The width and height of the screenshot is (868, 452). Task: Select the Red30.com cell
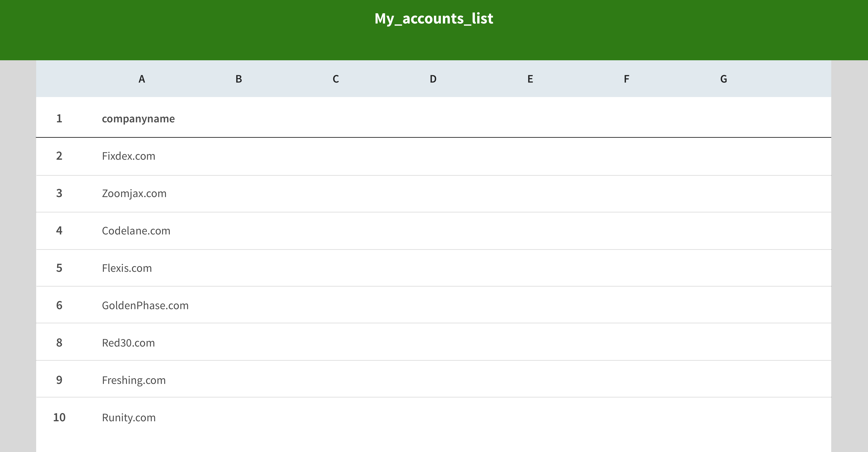128,343
